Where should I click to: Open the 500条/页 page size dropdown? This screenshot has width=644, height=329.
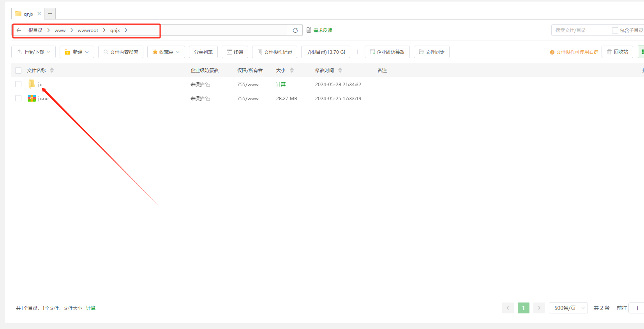568,308
